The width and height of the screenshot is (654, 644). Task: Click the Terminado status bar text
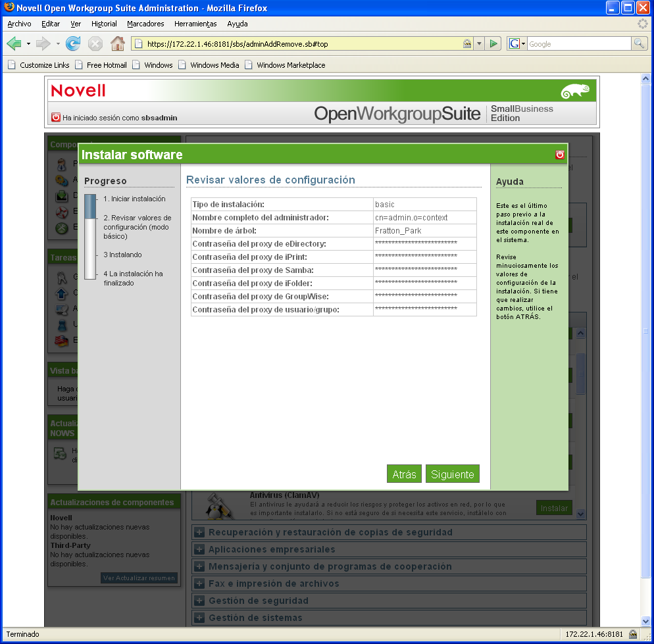tap(22, 634)
